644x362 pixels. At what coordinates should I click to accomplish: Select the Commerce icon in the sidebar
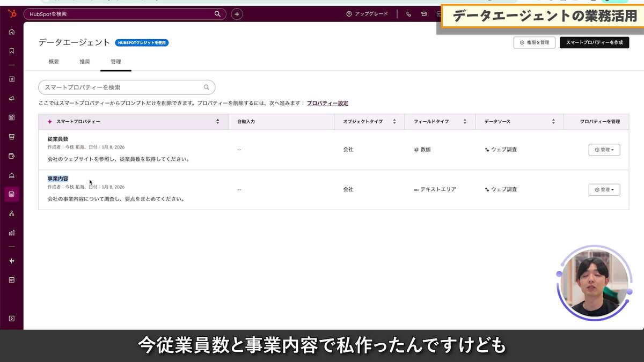pyautogui.click(x=12, y=154)
